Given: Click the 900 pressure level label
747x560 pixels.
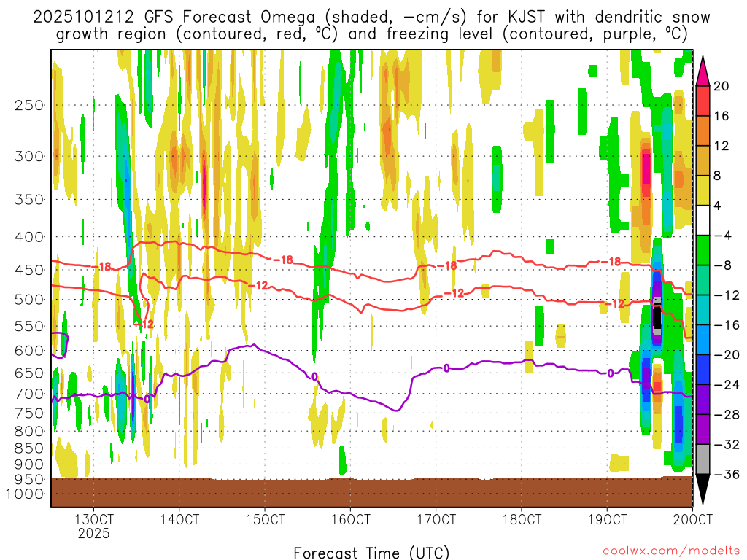Looking at the screenshot, I should click(29, 464).
